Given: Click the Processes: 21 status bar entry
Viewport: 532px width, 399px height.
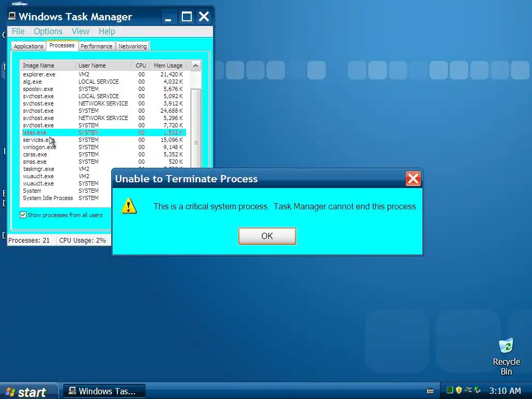Looking at the screenshot, I should [29, 240].
